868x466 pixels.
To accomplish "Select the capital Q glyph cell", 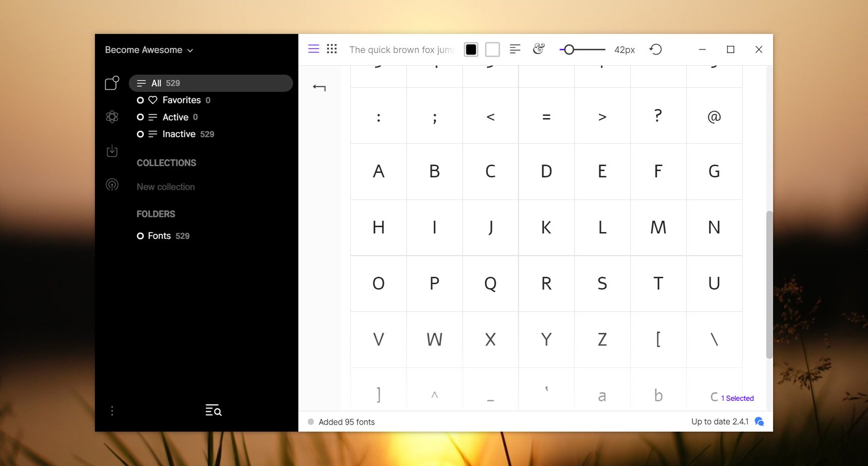I will [x=491, y=284].
